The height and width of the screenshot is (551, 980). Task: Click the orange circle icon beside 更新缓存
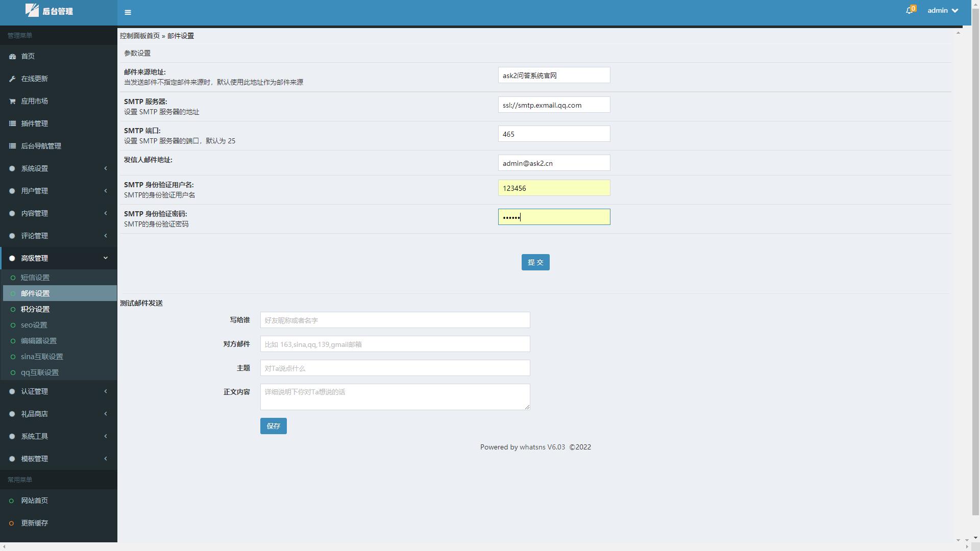(11, 523)
